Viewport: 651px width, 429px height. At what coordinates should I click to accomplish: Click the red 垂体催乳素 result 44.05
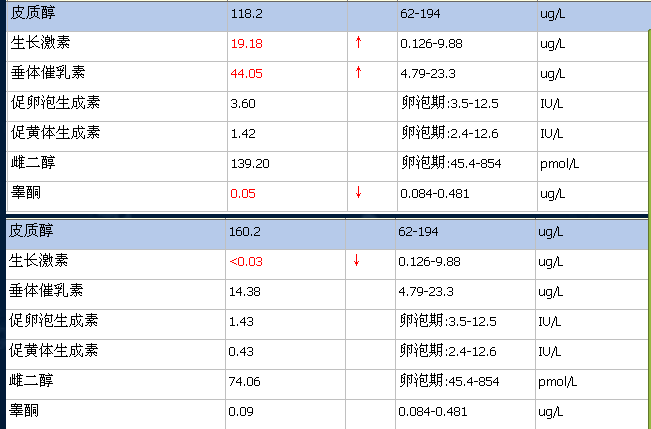246,73
